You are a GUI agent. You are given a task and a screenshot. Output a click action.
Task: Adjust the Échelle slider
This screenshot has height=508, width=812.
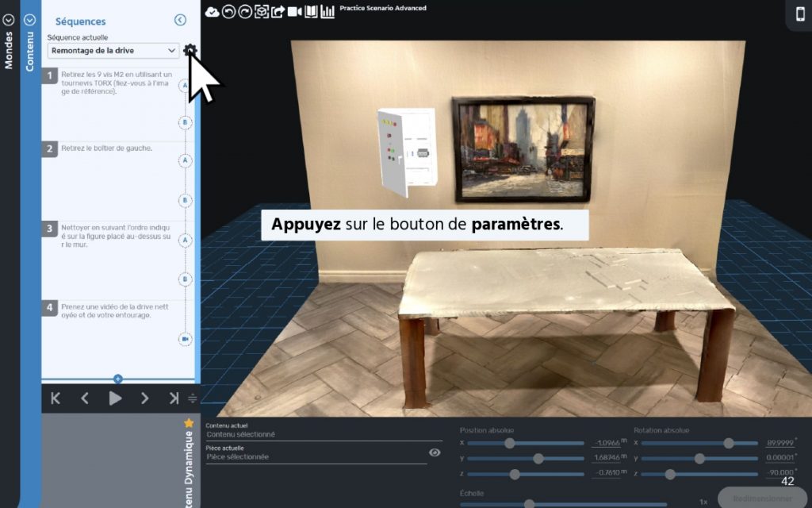[563, 502]
